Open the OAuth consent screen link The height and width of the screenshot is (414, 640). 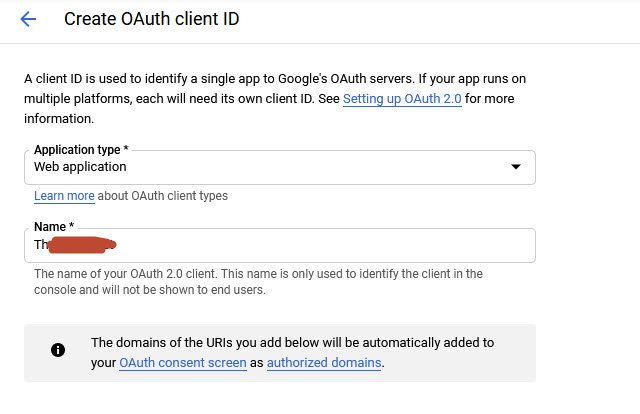(x=182, y=363)
